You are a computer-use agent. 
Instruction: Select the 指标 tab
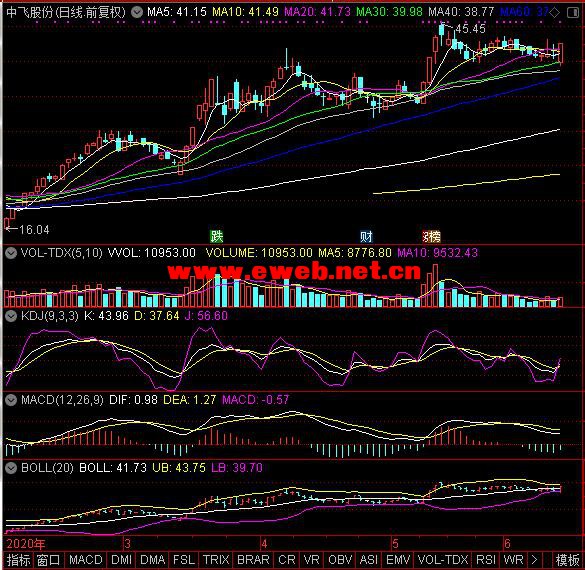pyautogui.click(x=18, y=560)
